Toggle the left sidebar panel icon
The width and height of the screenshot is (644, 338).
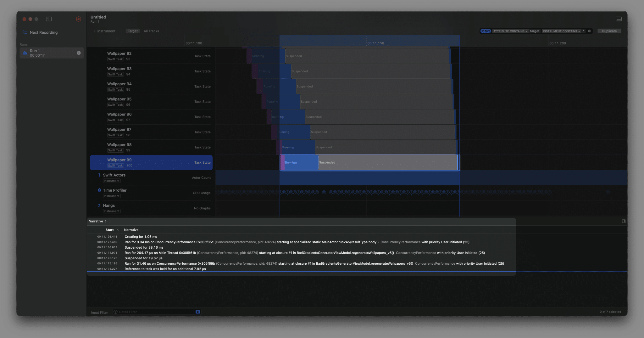pos(49,19)
